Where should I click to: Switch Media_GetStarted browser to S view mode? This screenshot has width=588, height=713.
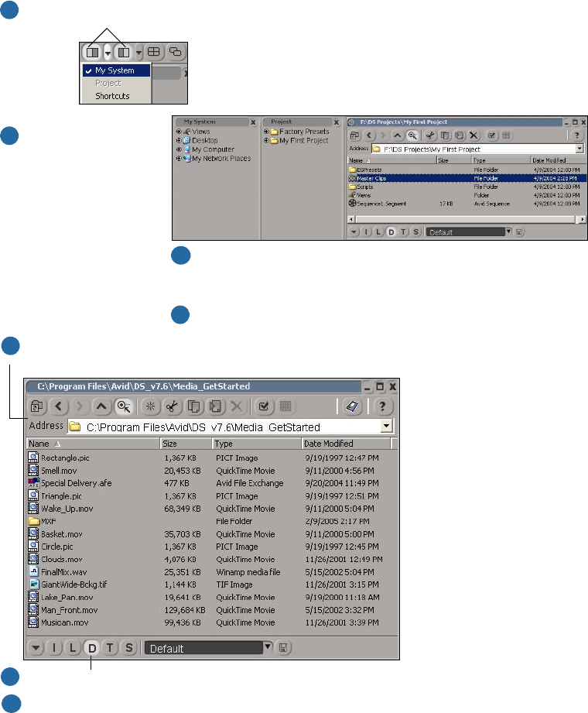129,647
